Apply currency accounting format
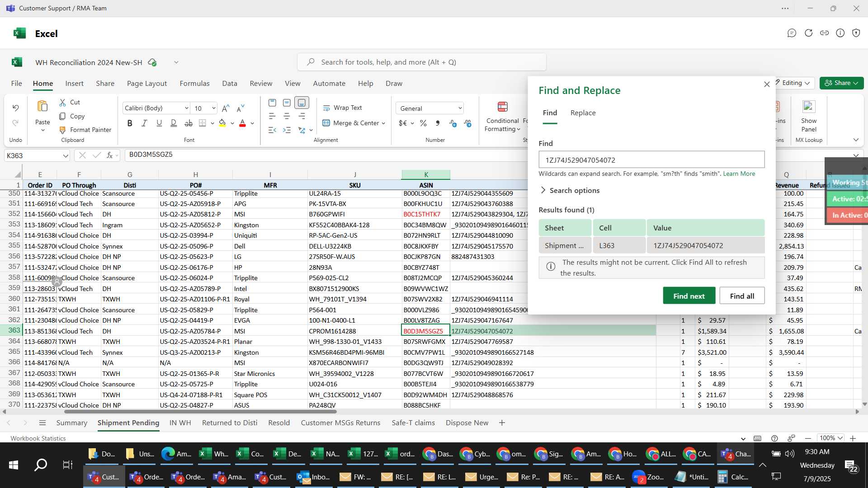The height and width of the screenshot is (488, 868). click(x=403, y=123)
